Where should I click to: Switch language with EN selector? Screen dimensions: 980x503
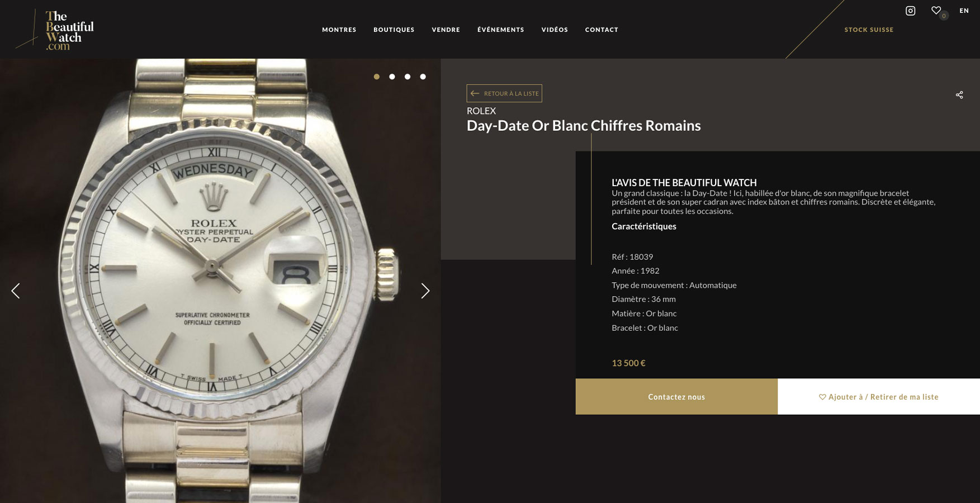964,11
